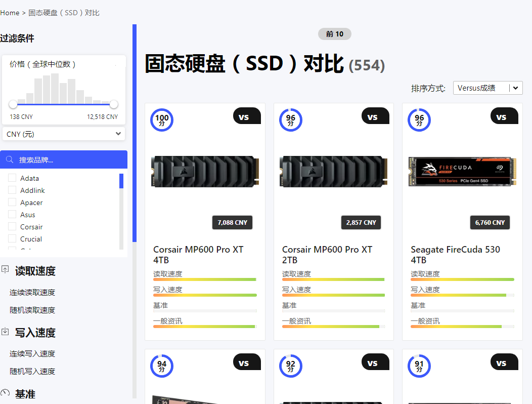Open the Seagate FireCuda 530 4TB title
532x404 pixels.
455,255
